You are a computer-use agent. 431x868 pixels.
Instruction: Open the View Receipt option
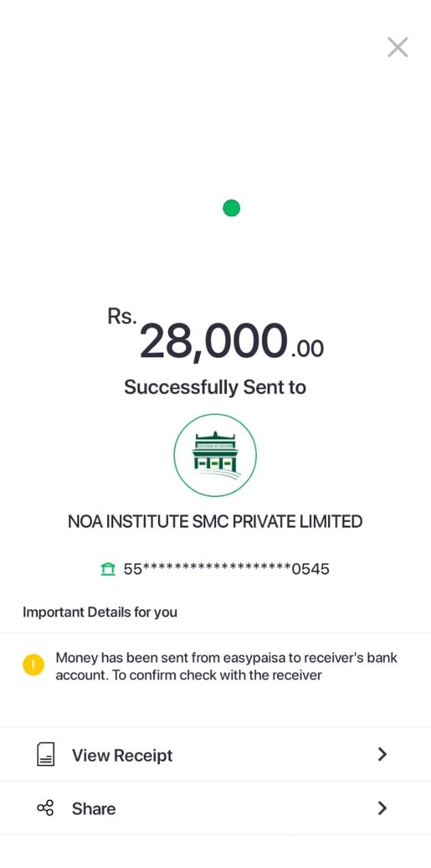[x=123, y=755]
